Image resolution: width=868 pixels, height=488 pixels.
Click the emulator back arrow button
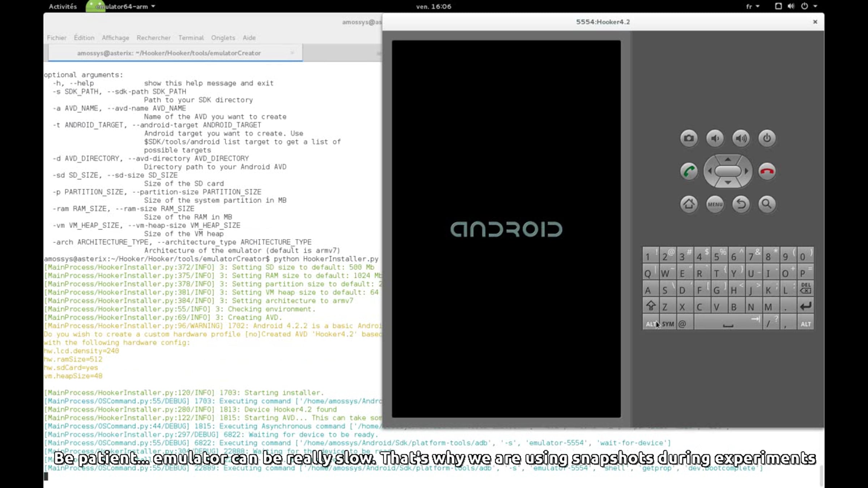(741, 204)
